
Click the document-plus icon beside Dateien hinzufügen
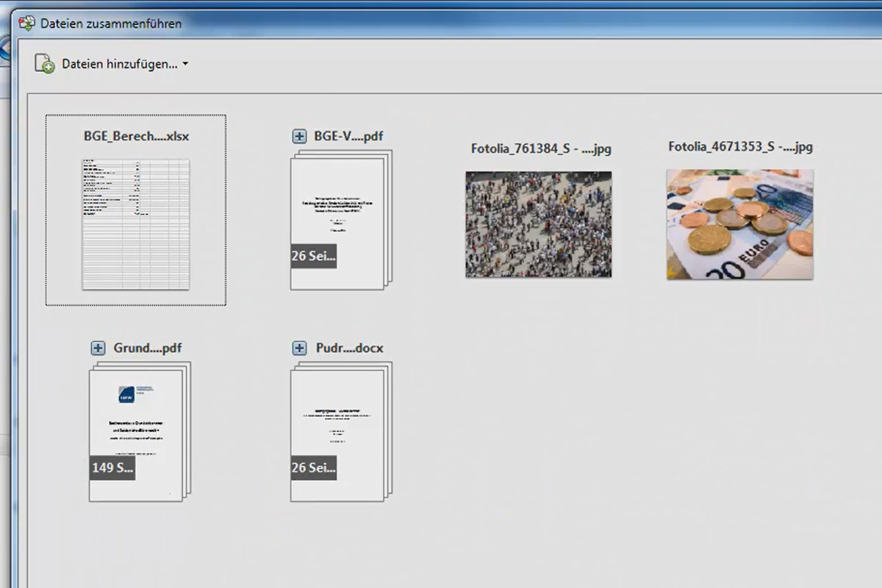click(44, 63)
